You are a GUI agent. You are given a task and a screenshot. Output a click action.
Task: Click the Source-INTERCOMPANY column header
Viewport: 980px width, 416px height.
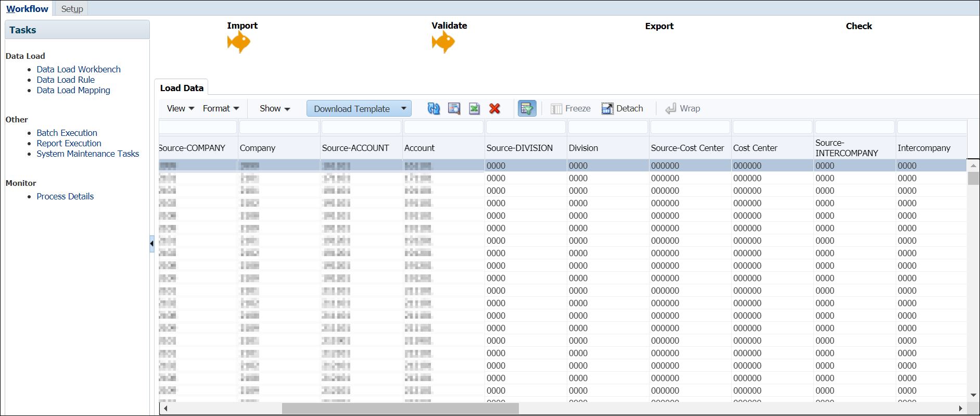point(855,148)
